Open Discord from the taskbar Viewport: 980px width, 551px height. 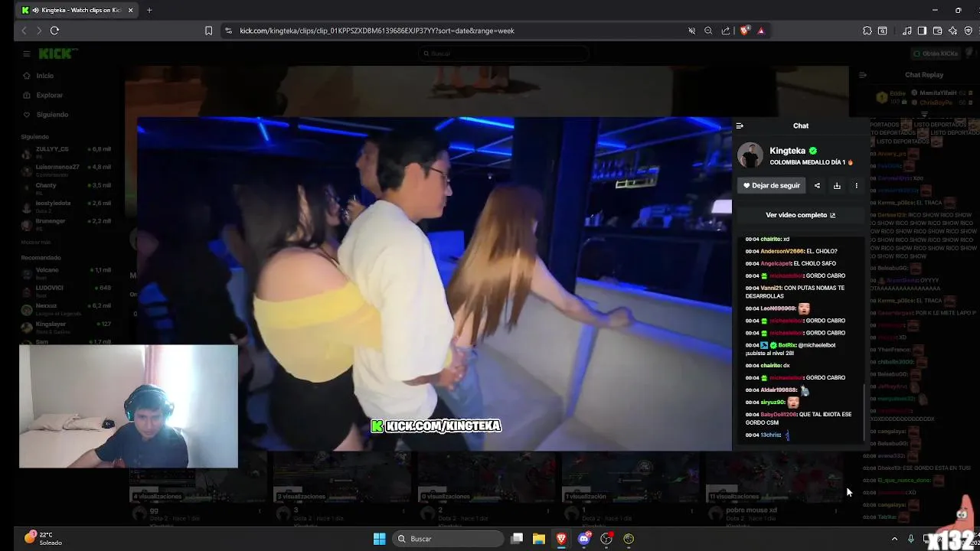(x=584, y=539)
